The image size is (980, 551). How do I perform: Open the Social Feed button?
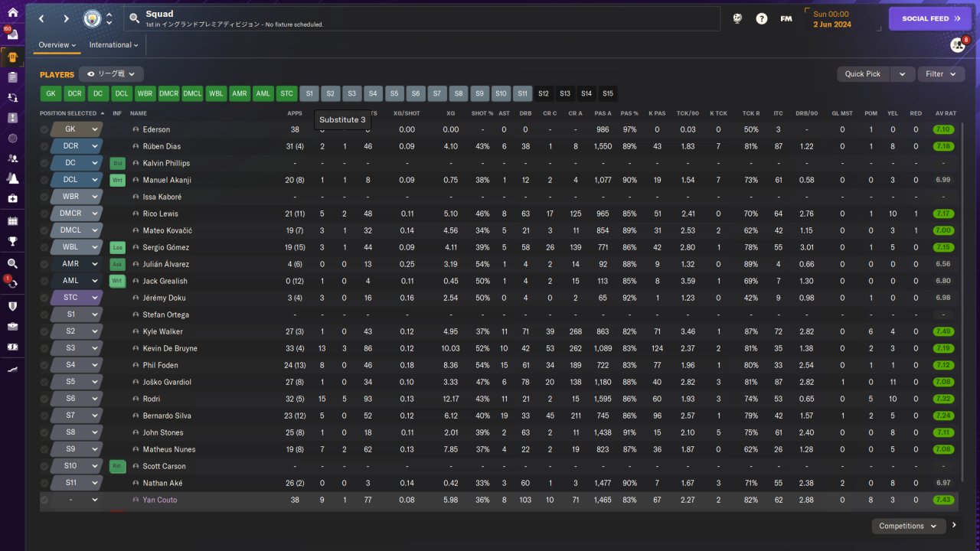929,18
